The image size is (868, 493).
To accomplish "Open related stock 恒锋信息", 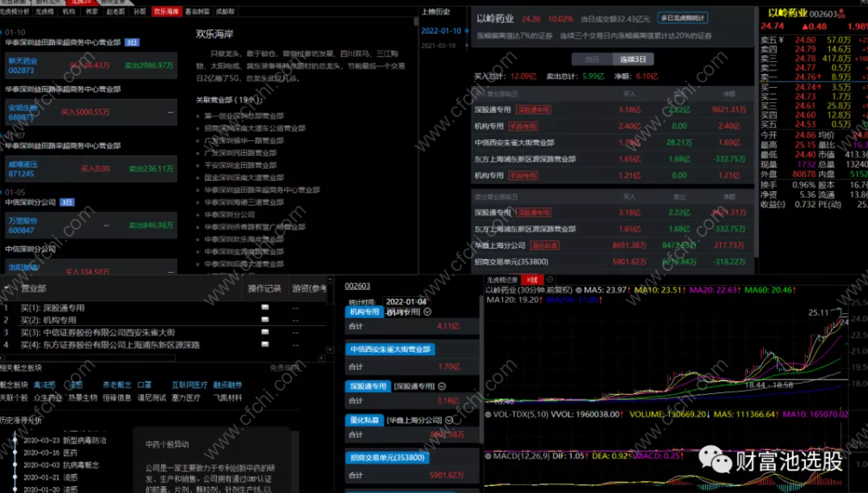I will 117,397.
